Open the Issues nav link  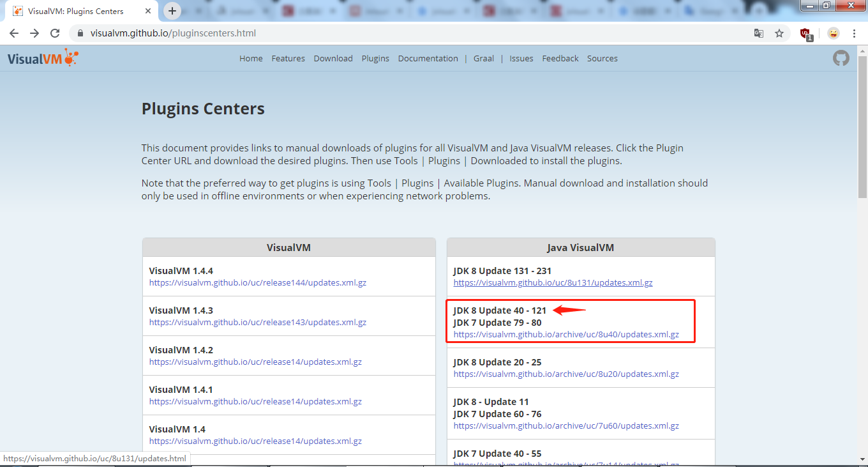click(x=521, y=58)
